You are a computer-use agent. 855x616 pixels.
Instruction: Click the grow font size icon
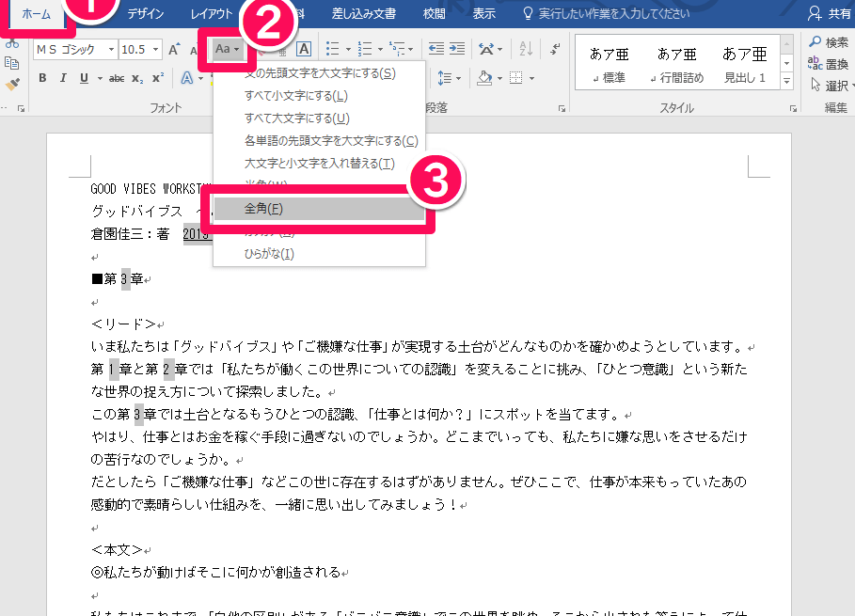point(174,50)
